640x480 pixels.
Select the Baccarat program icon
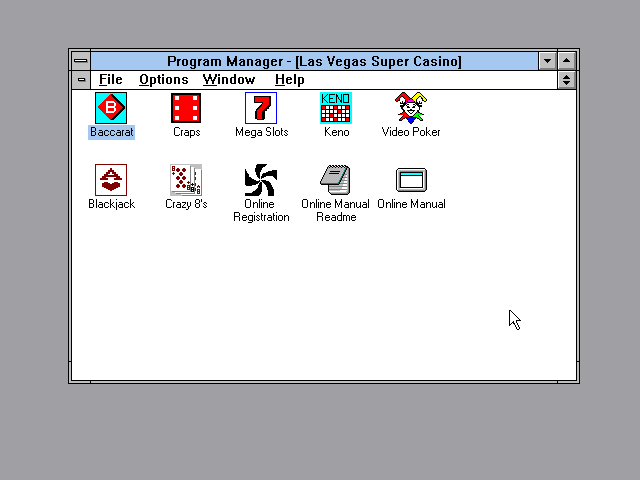coord(111,108)
